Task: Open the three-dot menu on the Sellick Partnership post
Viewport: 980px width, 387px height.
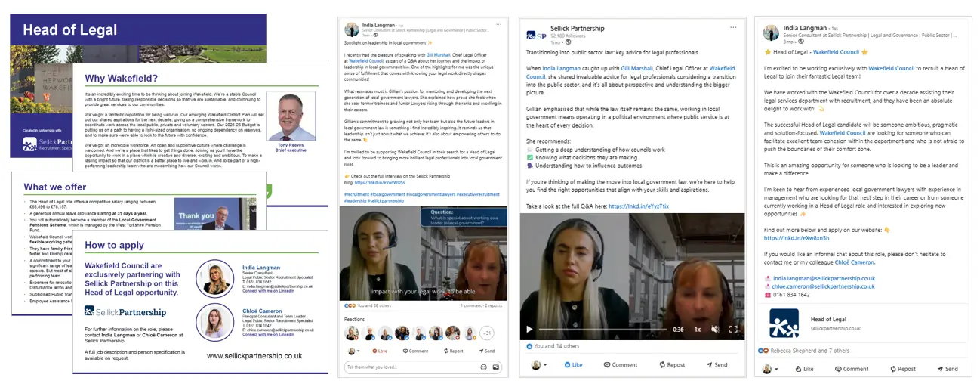Action: (x=733, y=27)
